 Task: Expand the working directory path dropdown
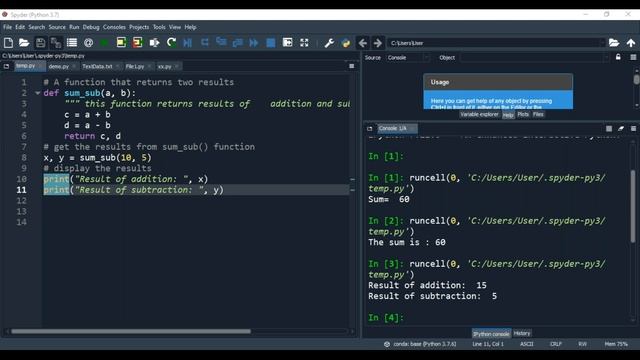(602, 43)
